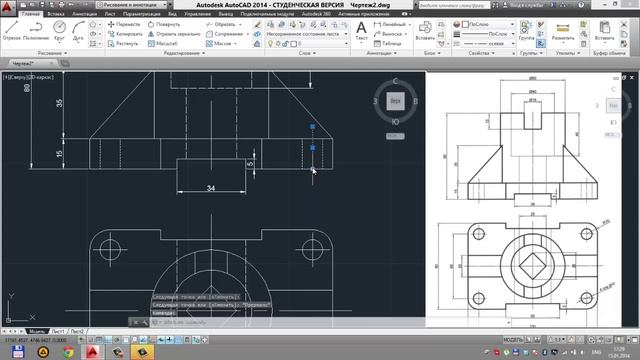This screenshot has width=640, height=360.
Task: Open the Главная ribbon tab
Action: tap(30, 14)
